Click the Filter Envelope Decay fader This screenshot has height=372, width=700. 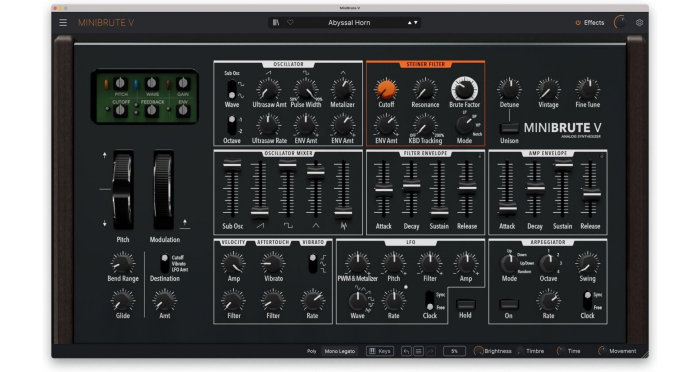411,184
